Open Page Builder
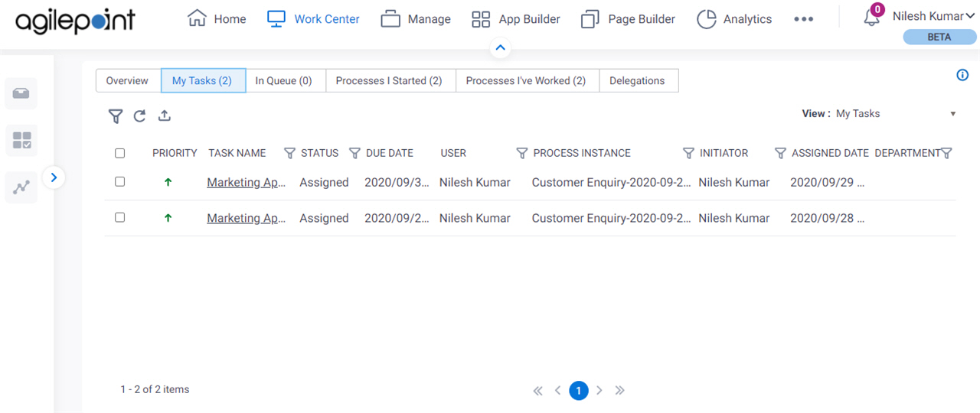The height and width of the screenshot is (413, 980). tap(628, 19)
